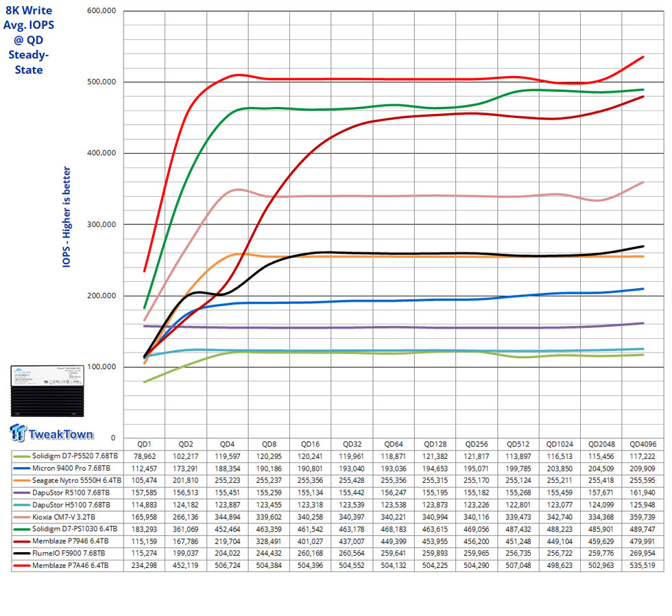672x616 pixels.
Task: Click the QD8 column header
Action: pos(269,444)
